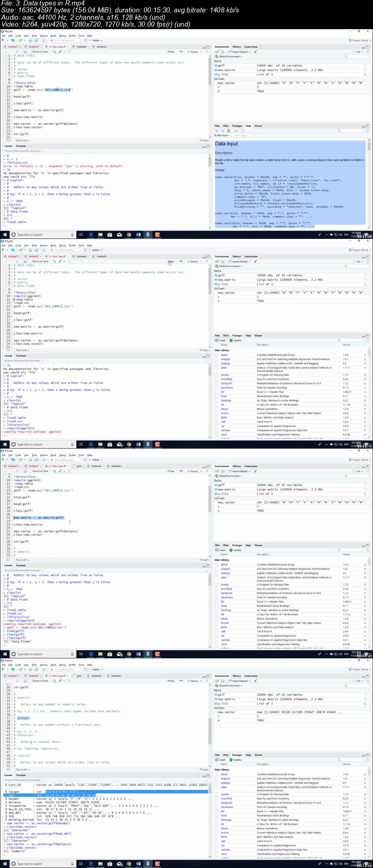Check the BH package in the 00:12:26 frame
Viewport: 373px width, 868px height.
pos(216,811)
